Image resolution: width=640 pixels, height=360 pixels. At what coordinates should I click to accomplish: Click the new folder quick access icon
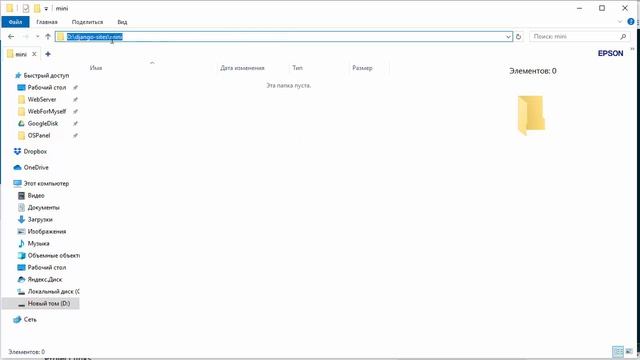(x=37, y=8)
